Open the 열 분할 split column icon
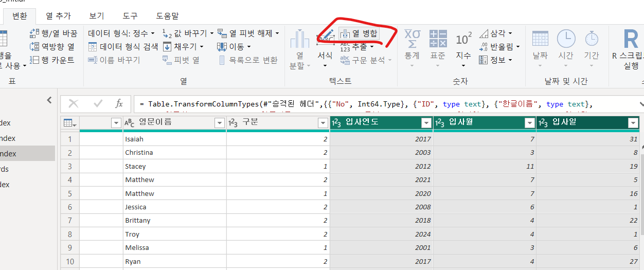Image resolution: width=644 pixels, height=270 pixels. [300, 39]
